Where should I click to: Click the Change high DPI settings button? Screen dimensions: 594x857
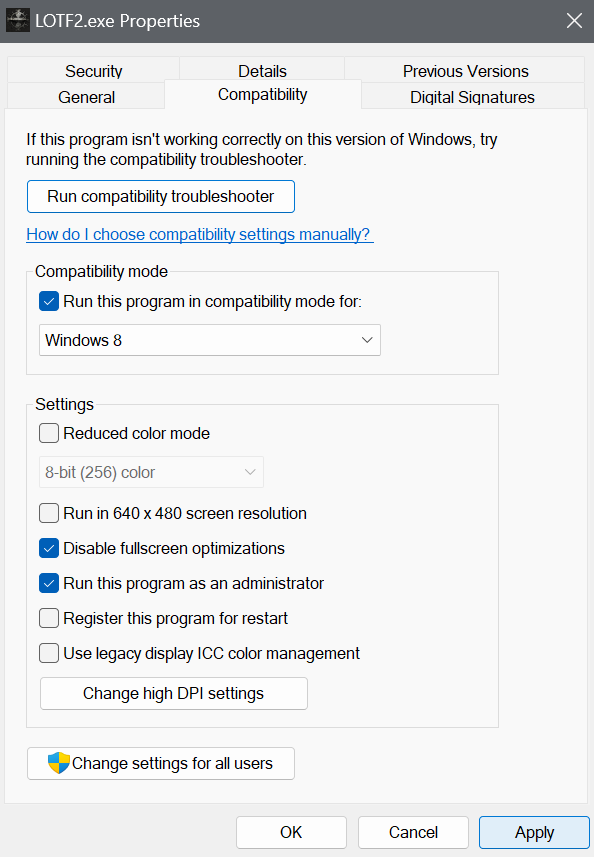[174, 694]
